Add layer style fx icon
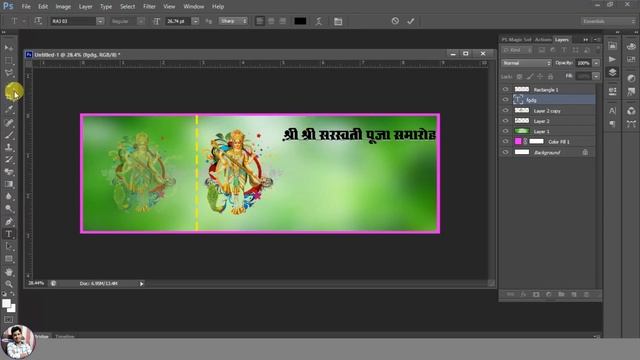The width and height of the screenshot is (640, 360). click(523, 294)
